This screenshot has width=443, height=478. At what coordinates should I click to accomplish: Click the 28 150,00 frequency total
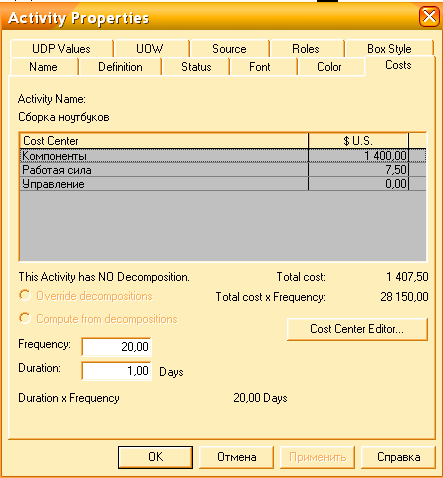point(404,297)
